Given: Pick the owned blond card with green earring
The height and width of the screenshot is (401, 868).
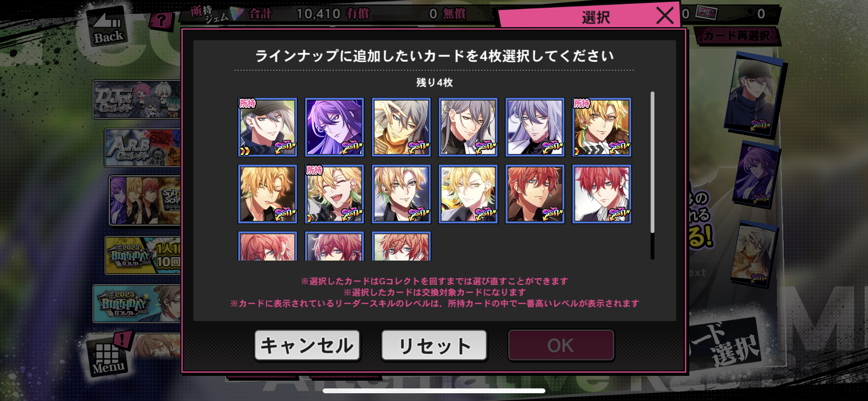Looking at the screenshot, I should (x=602, y=127).
